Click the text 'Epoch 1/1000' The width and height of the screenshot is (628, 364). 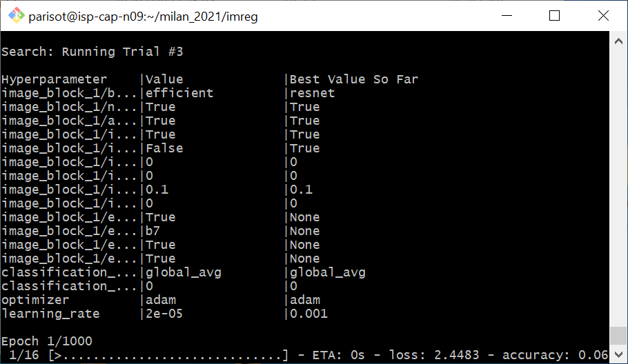click(47, 341)
